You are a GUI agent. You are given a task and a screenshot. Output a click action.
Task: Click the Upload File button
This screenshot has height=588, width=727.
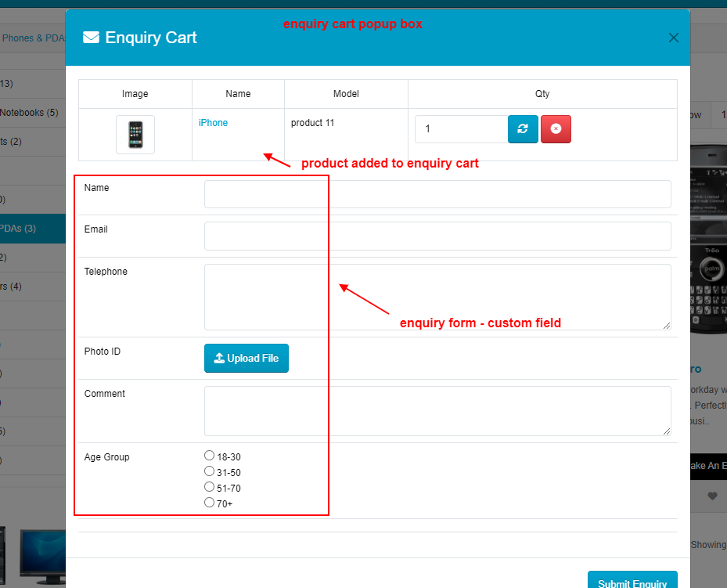pyautogui.click(x=246, y=359)
